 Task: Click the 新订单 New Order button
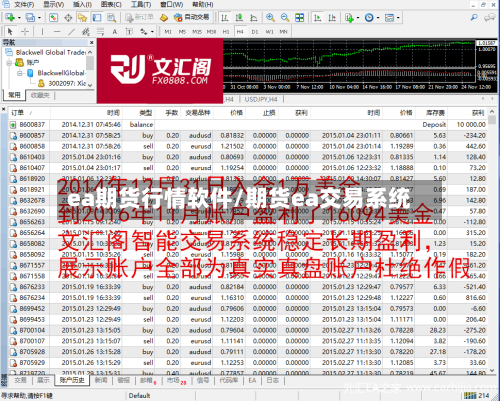point(139,17)
